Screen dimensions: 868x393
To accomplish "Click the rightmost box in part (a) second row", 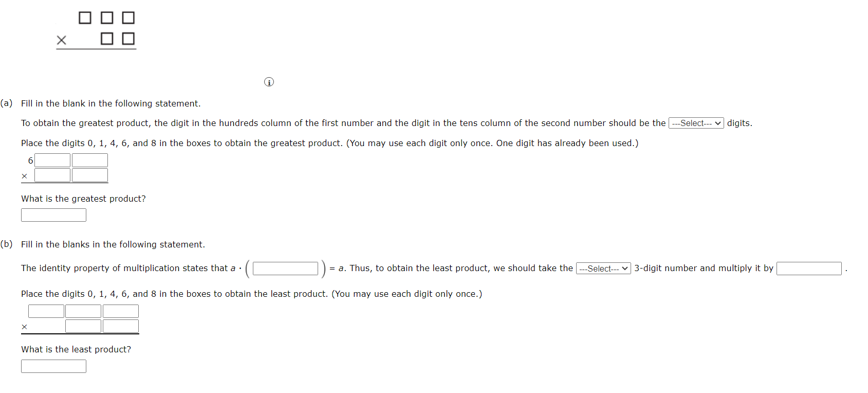I will (x=90, y=175).
